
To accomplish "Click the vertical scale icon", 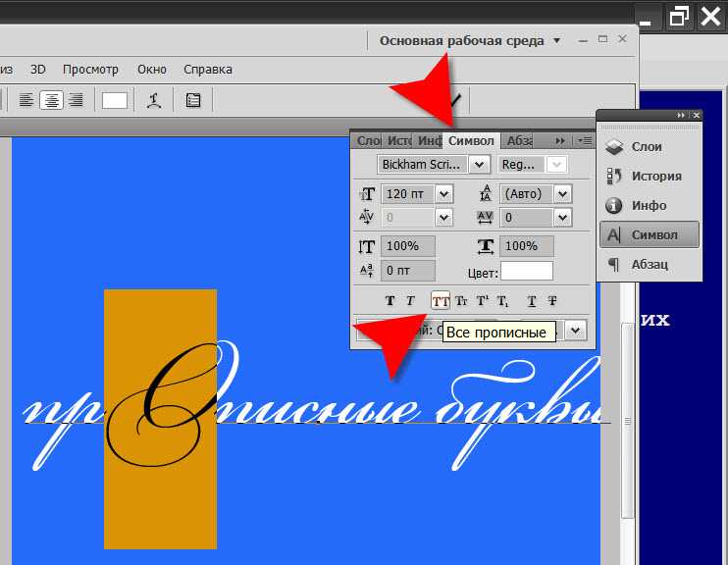I will coord(366,246).
